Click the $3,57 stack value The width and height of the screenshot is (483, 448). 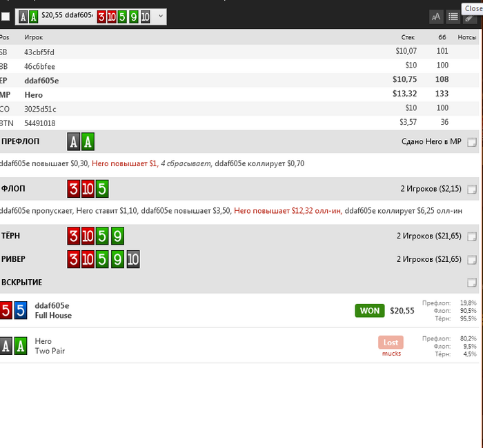click(408, 122)
